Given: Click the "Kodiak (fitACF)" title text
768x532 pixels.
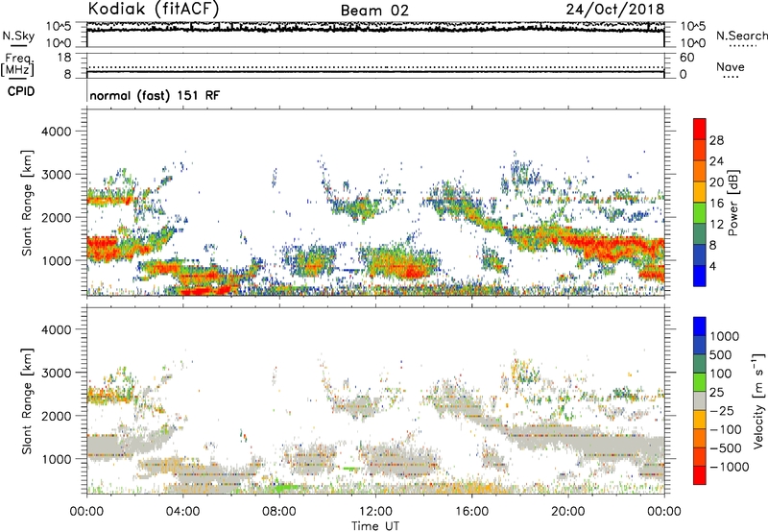Looking at the screenshot, I should click(x=154, y=9).
